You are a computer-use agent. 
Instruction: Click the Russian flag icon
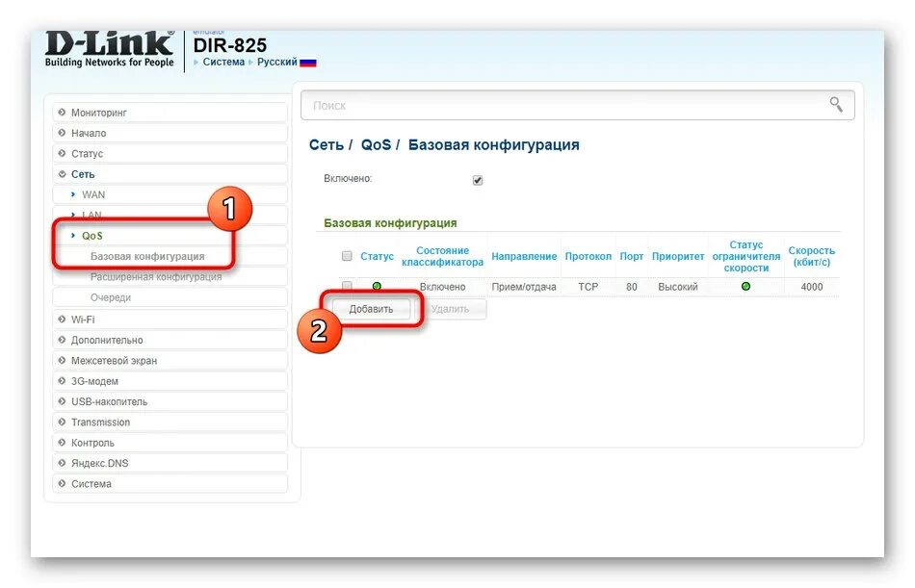coord(308,63)
